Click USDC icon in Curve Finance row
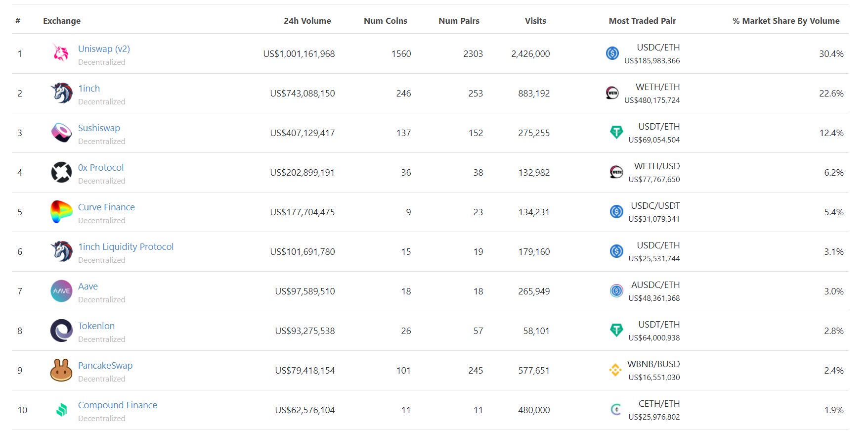Image resolution: width=868 pixels, height=432 pixels. tap(616, 211)
